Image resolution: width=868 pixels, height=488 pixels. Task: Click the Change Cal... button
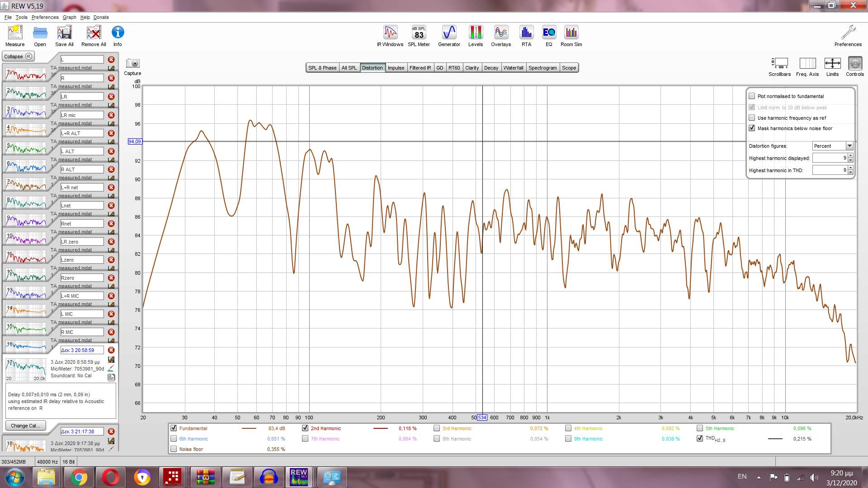[25, 426]
